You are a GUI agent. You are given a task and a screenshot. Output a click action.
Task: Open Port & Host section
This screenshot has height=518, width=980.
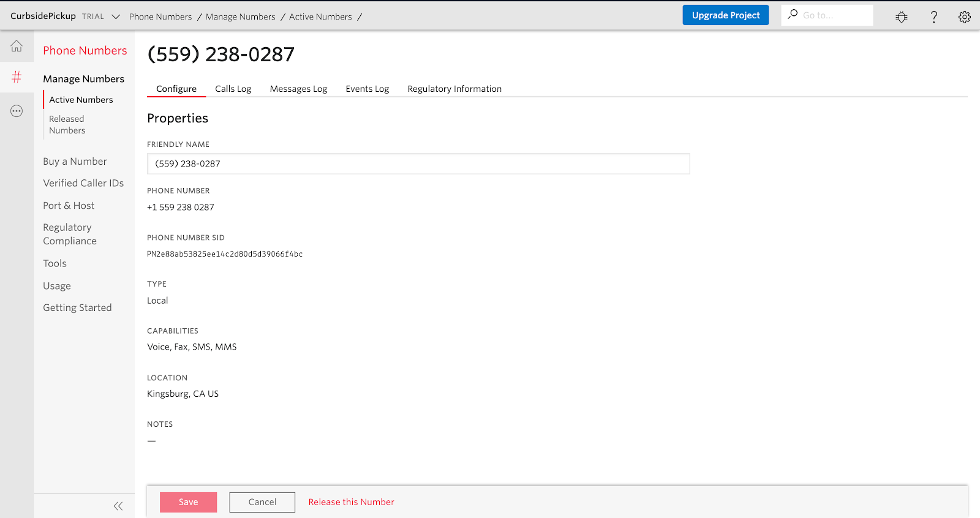tap(69, 206)
